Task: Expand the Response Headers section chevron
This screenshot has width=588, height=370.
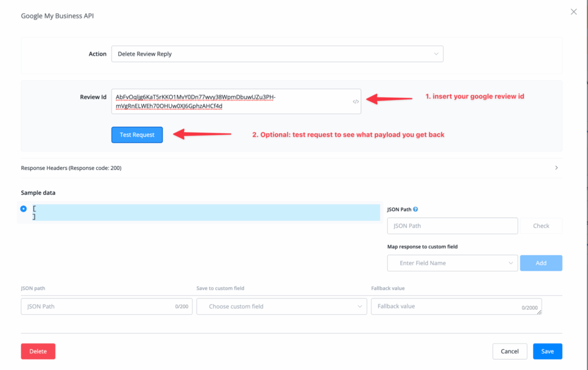Action: (556, 168)
